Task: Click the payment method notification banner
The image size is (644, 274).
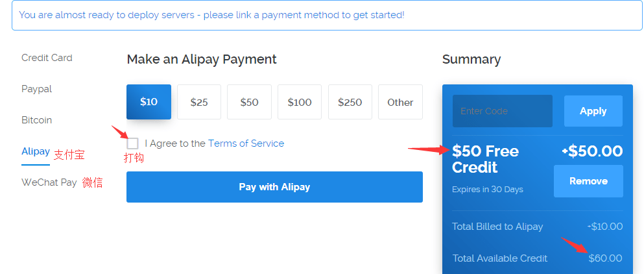Action: point(327,15)
